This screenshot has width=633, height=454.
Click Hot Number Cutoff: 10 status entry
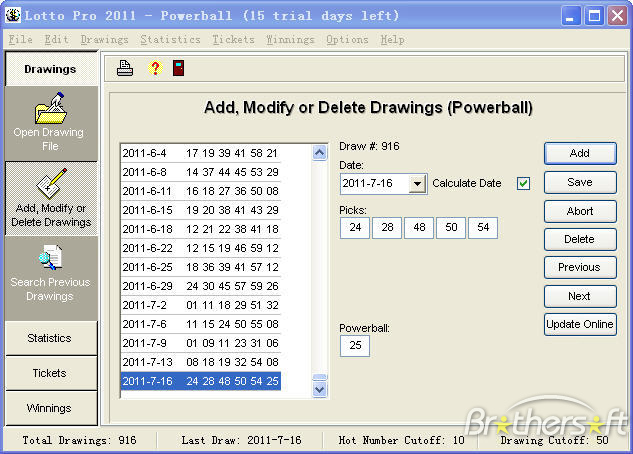point(402,440)
